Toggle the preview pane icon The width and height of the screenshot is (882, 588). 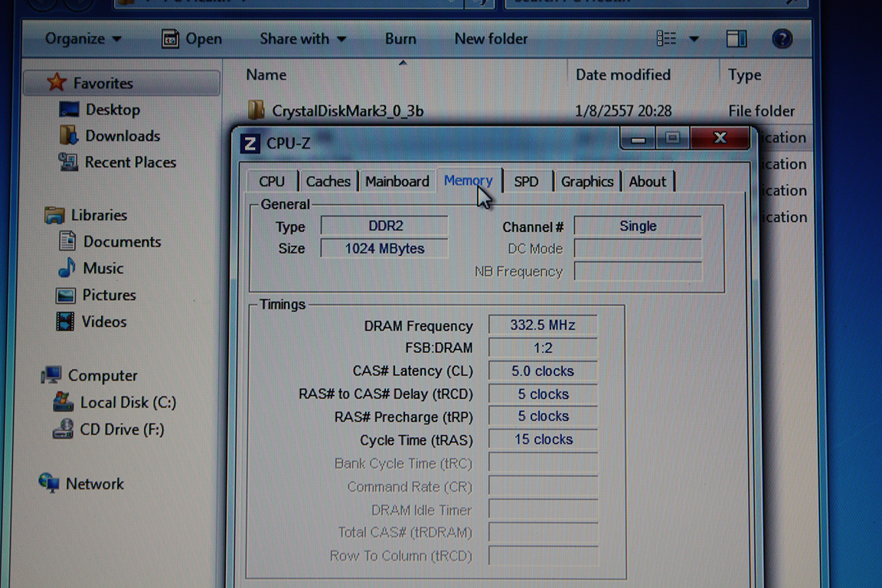[x=737, y=39]
